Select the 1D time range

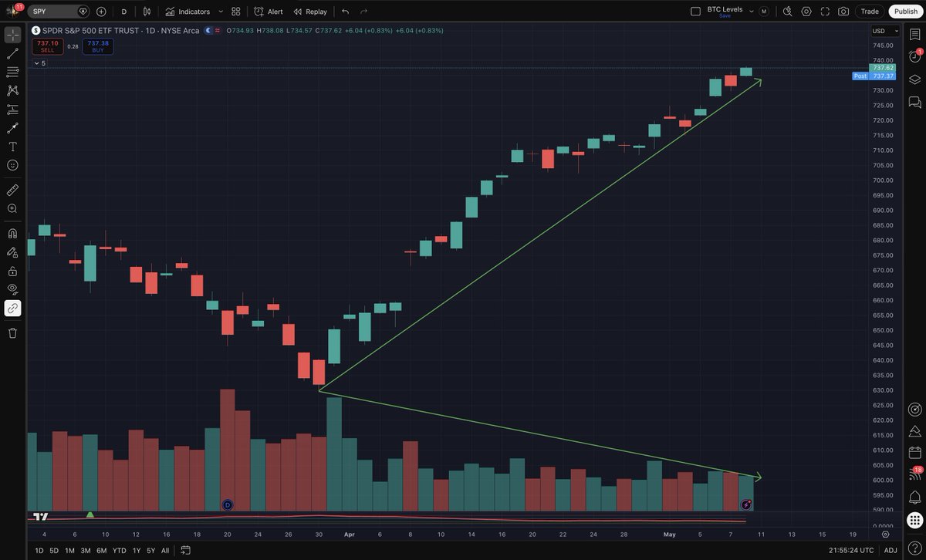(x=39, y=551)
